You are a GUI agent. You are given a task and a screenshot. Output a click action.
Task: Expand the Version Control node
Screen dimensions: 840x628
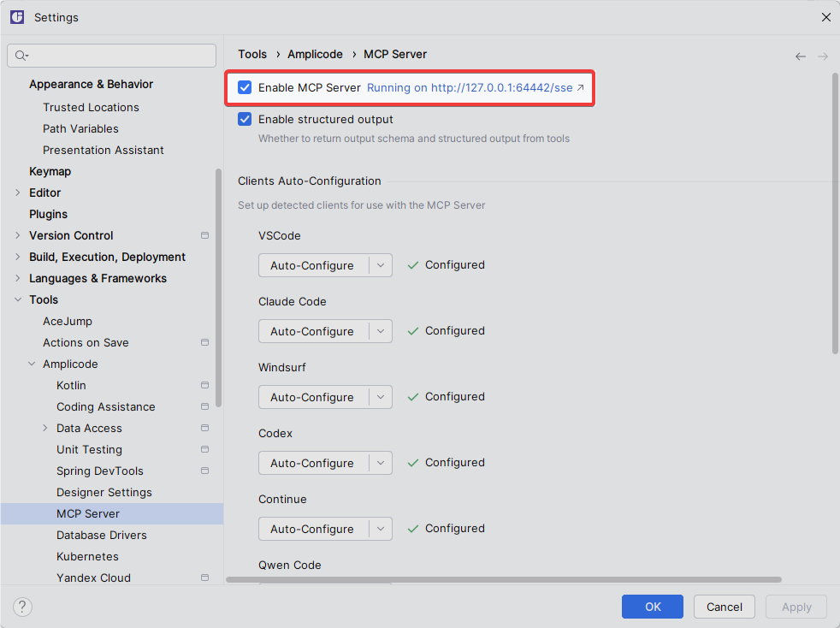[18, 235]
